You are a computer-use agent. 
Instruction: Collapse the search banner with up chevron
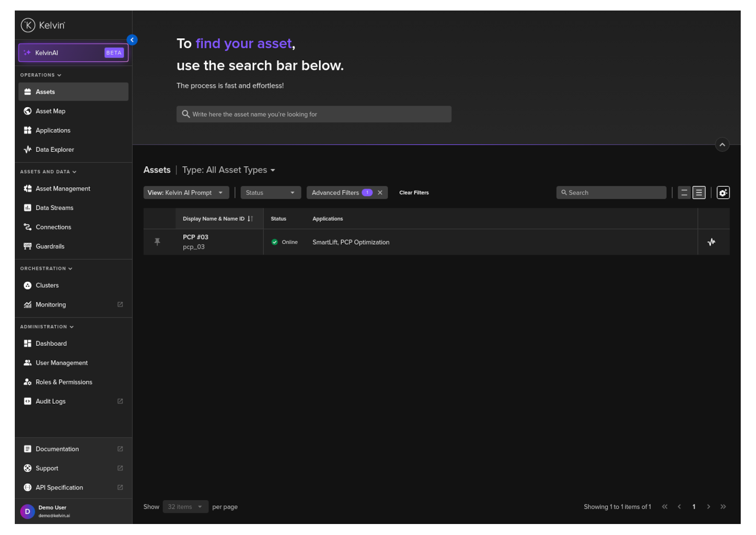722,145
